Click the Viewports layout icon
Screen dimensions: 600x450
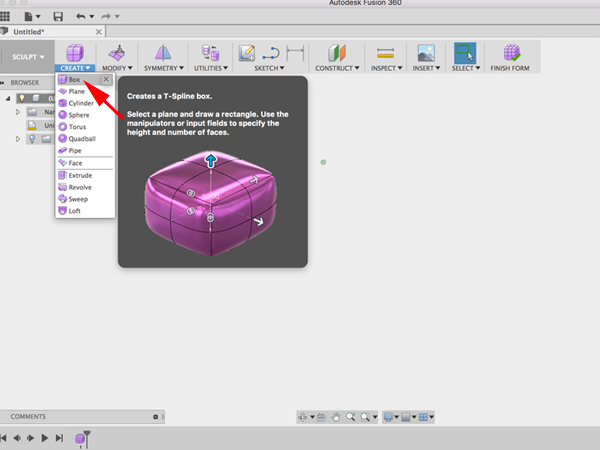(x=423, y=417)
